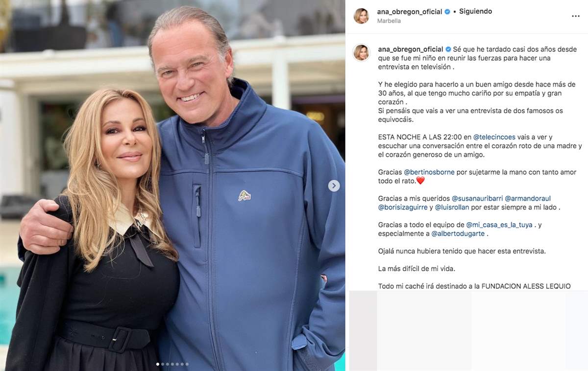The width and height of the screenshot is (588, 371).
Task: Open the @armandoraul mention
Action: [528, 199]
